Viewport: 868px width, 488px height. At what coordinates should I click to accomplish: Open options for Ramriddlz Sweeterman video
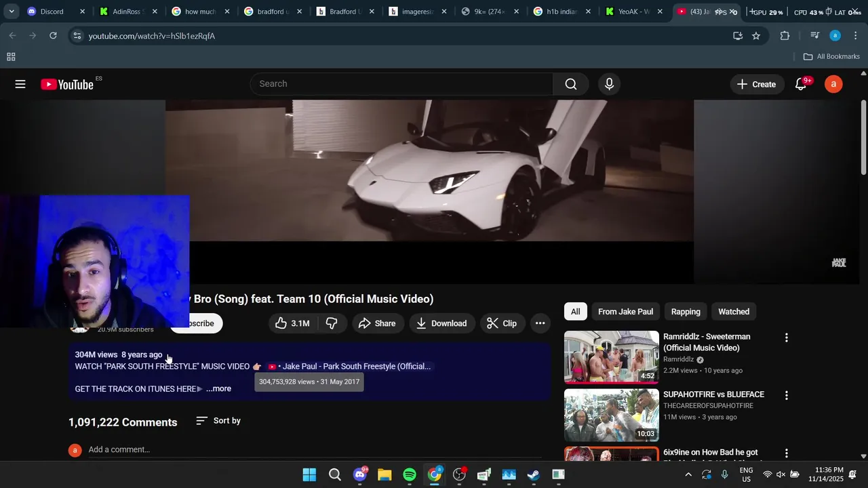pos(787,338)
